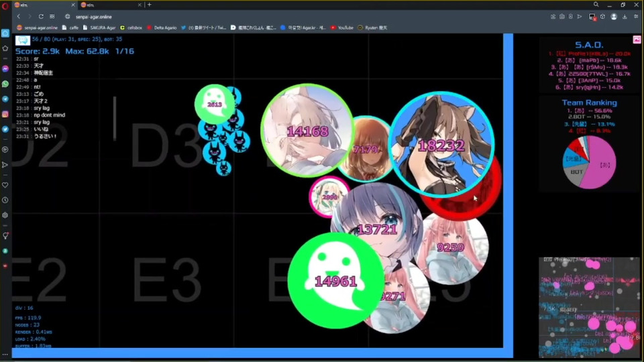
Task: Open the extension icon with red badge
Action: [592, 17]
